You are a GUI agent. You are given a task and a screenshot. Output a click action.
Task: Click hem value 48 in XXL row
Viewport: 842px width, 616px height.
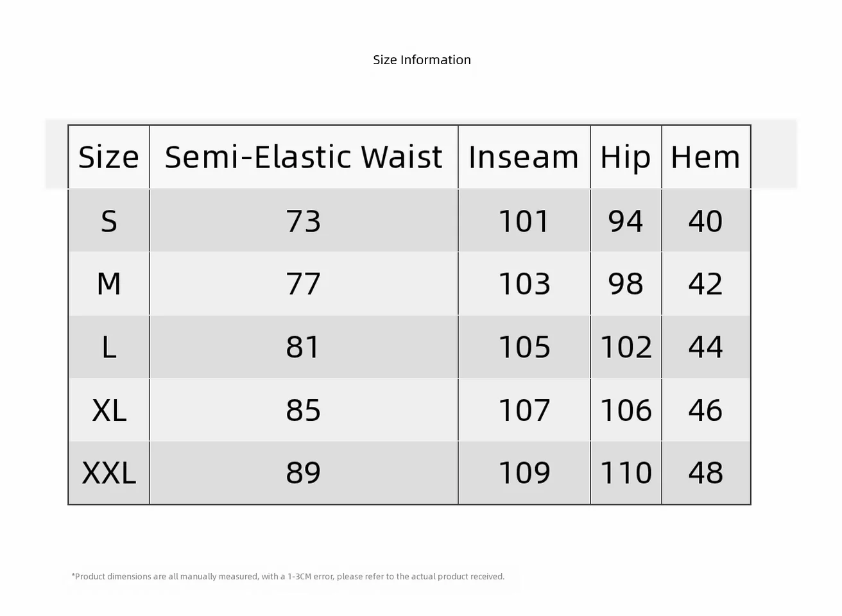pos(705,473)
